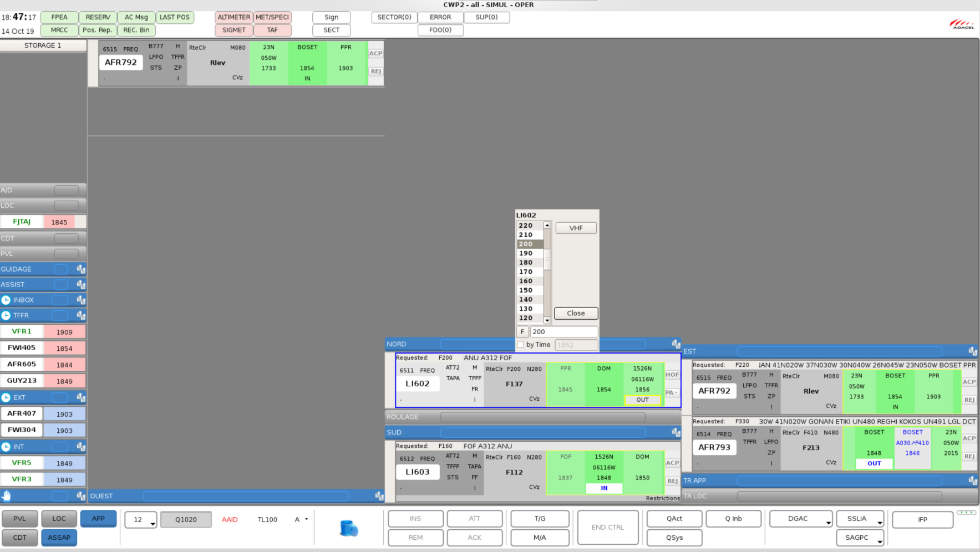Open the RESERV menu button
This screenshot has width=980, height=552.
point(98,17)
